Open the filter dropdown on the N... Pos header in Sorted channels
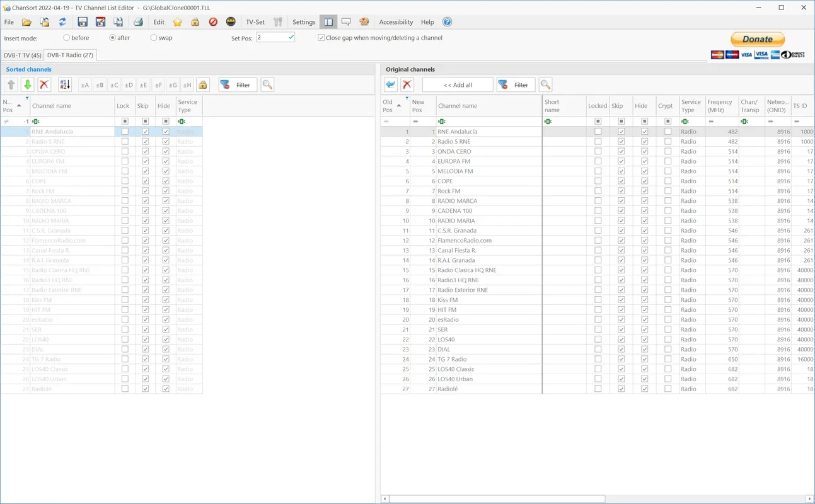 [26, 98]
